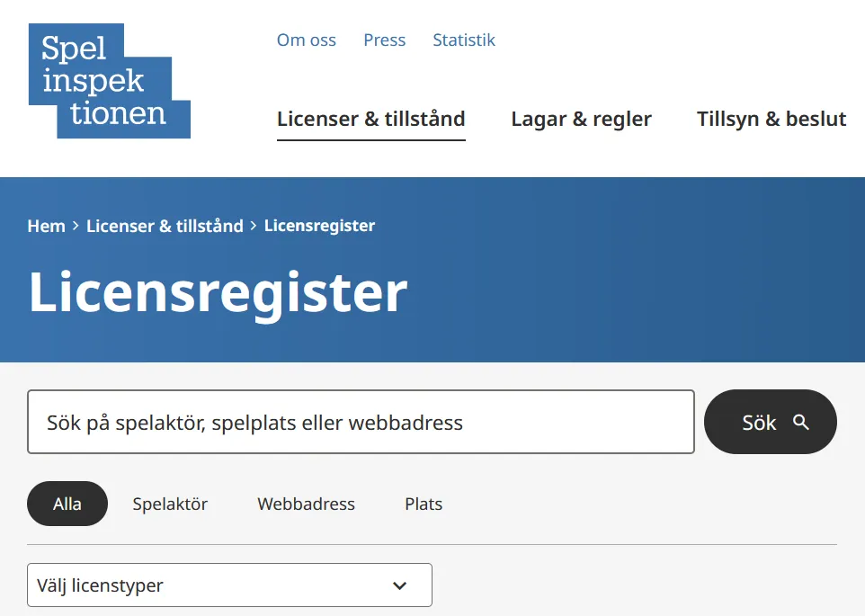This screenshot has width=865, height=616.
Task: Click Hem in the breadcrumb trail
Action: (x=46, y=226)
